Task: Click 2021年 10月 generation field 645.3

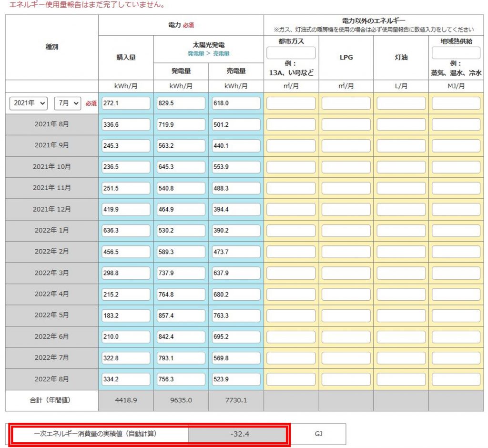Action: tap(181, 167)
